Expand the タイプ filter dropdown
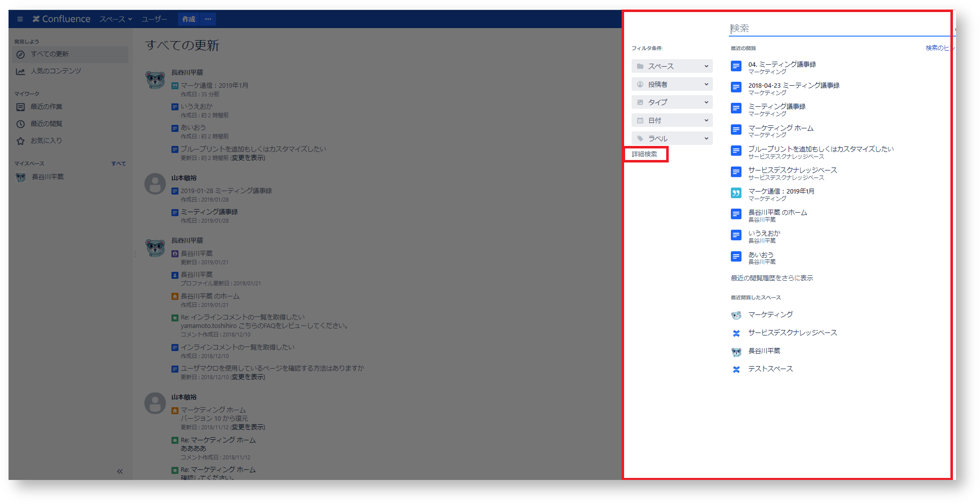Image resolution: width=980 pixels, height=504 pixels. (672, 102)
